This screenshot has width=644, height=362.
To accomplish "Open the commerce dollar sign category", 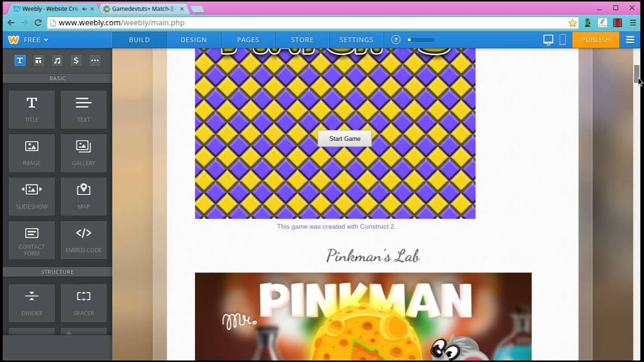I will tap(76, 60).
